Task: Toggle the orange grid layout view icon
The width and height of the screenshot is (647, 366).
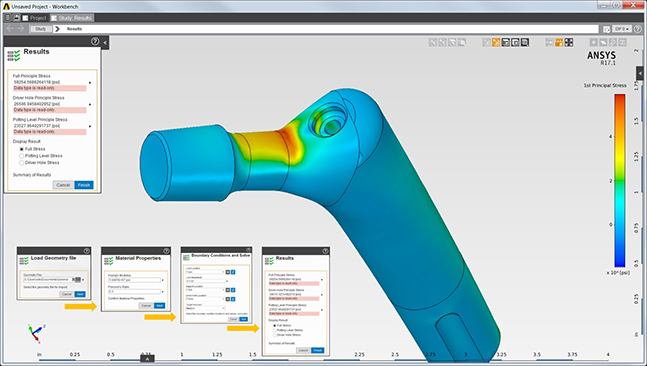Action: (559, 42)
